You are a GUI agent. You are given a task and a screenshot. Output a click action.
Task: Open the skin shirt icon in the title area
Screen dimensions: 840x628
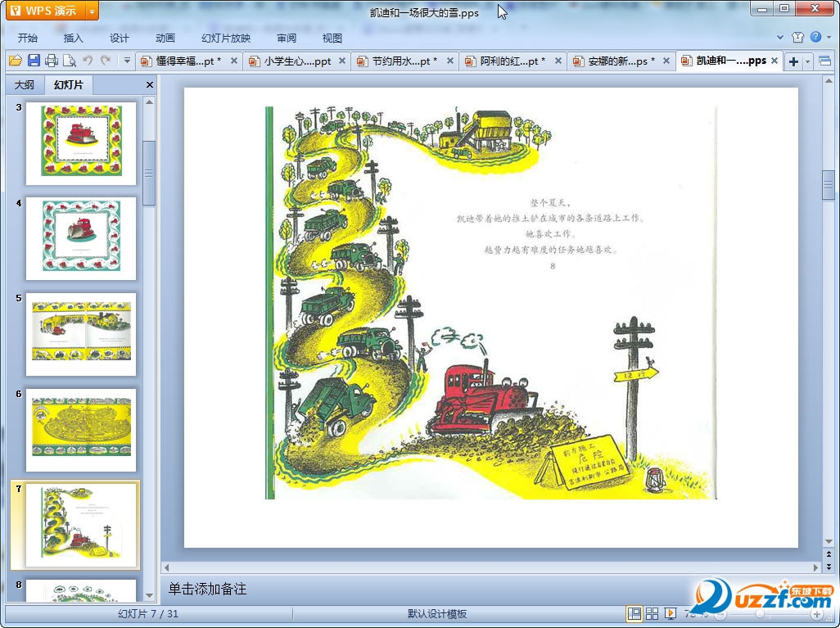798,37
